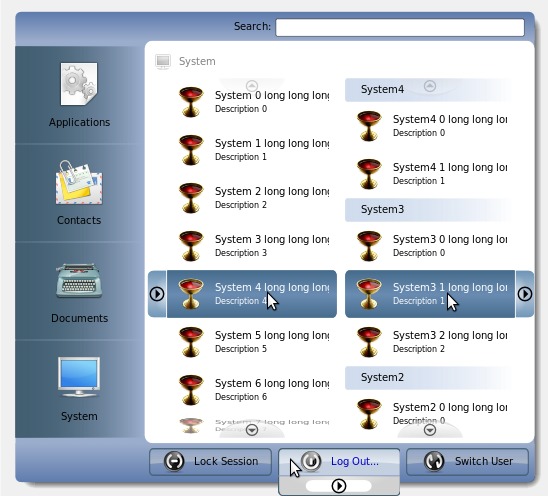Click the Lock Session button
The image size is (548, 496).
click(x=210, y=461)
